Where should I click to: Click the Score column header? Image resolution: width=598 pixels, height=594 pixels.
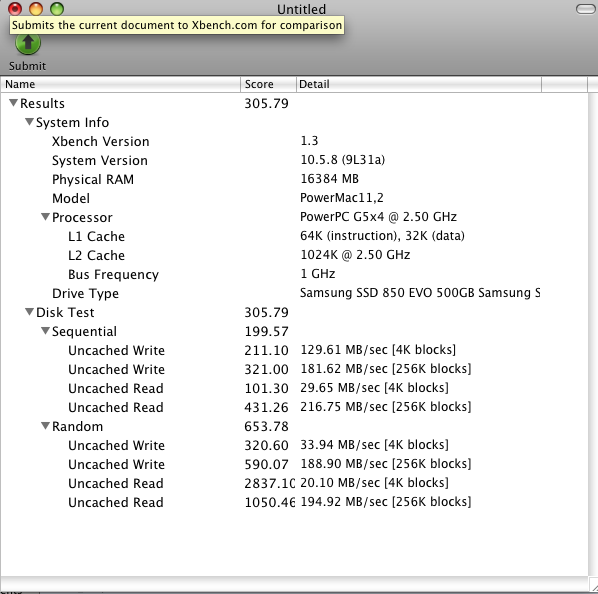[268, 84]
